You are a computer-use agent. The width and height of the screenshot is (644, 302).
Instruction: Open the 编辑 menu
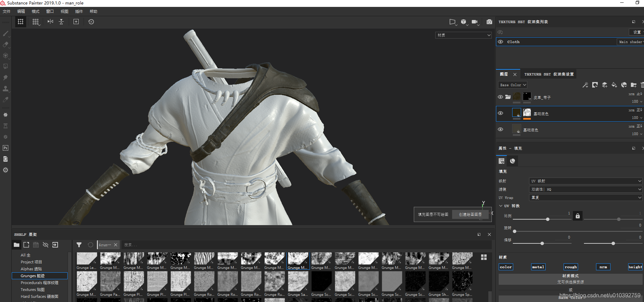tap(21, 11)
